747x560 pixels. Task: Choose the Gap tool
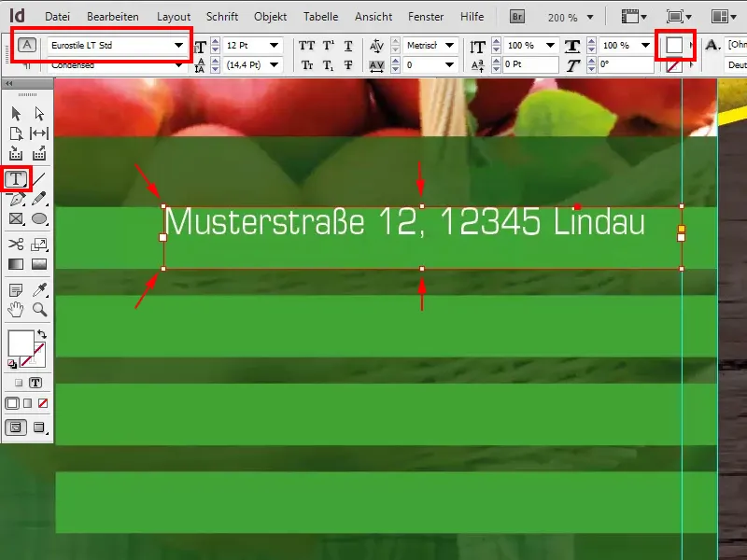(39, 133)
